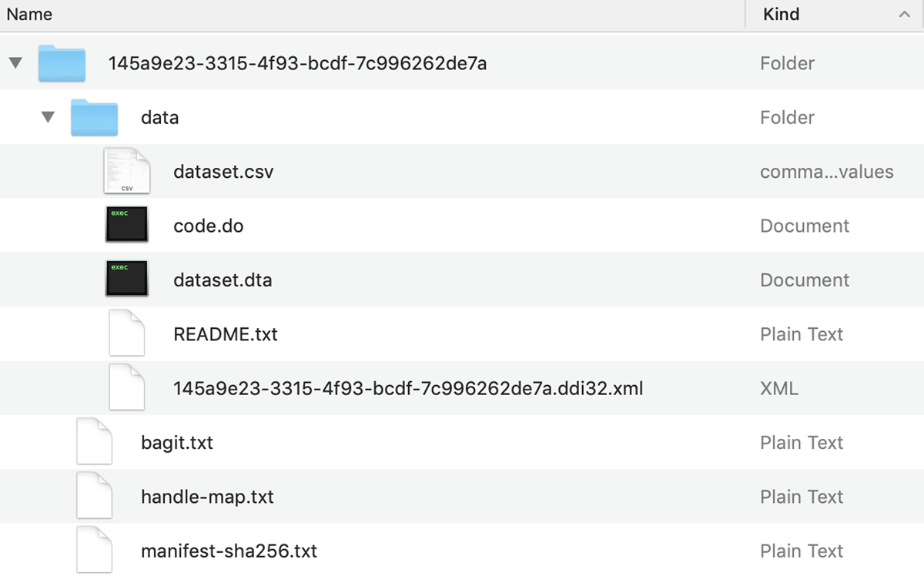Click the Name column header

[x=29, y=13]
